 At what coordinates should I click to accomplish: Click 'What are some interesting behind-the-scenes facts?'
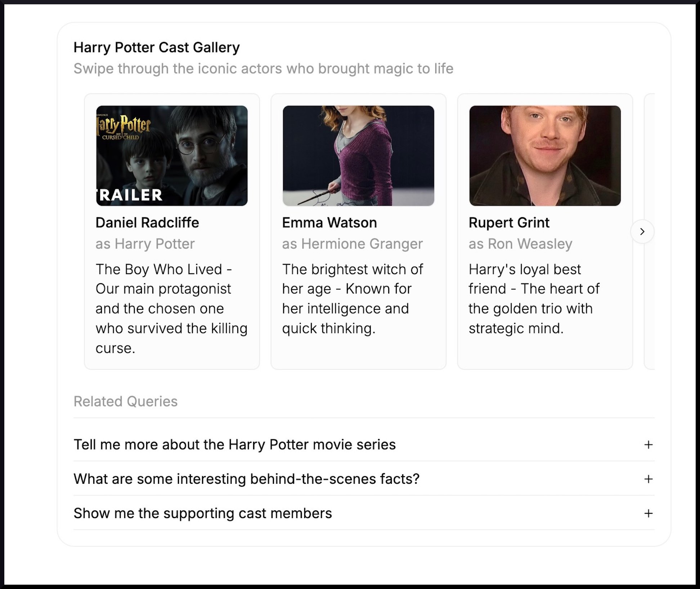click(x=247, y=479)
